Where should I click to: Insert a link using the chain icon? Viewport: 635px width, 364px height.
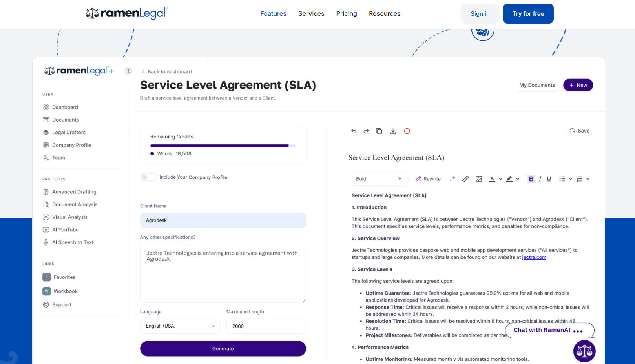465,179
